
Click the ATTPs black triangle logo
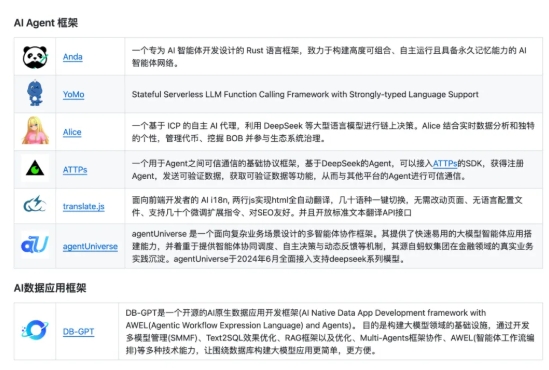coord(35,168)
